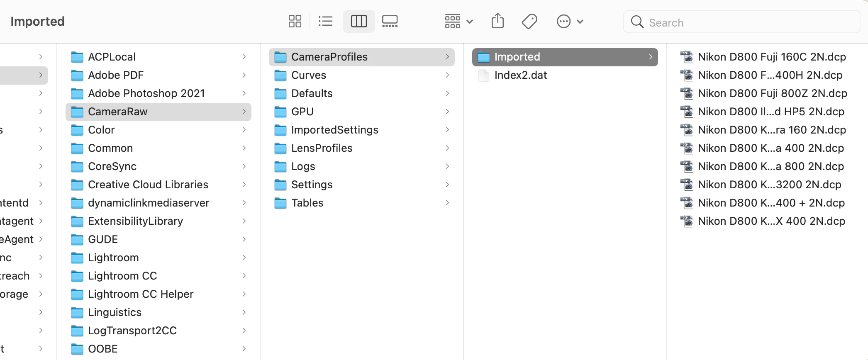Open the Lightroom folder
This screenshot has width=868, height=360.
click(158, 258)
